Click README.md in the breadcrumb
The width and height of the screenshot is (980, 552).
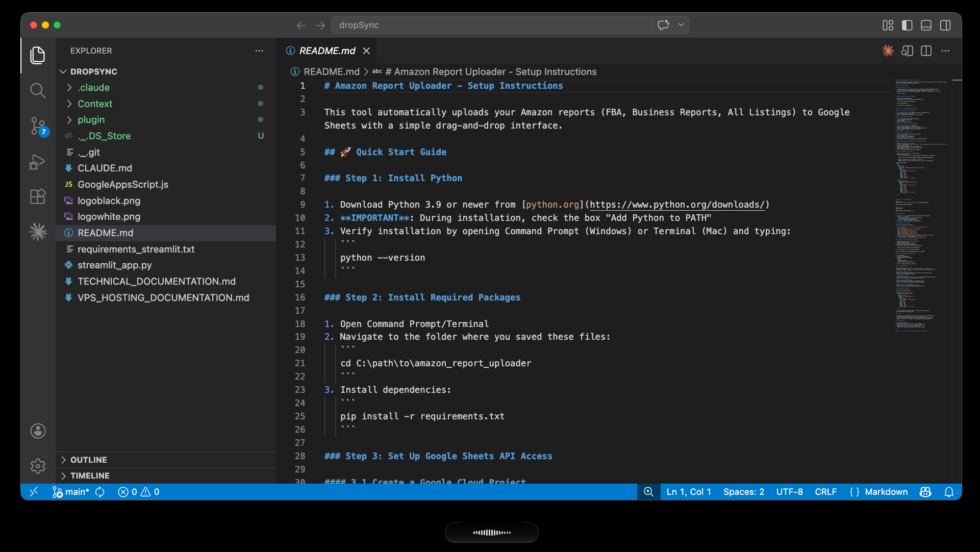coord(331,72)
